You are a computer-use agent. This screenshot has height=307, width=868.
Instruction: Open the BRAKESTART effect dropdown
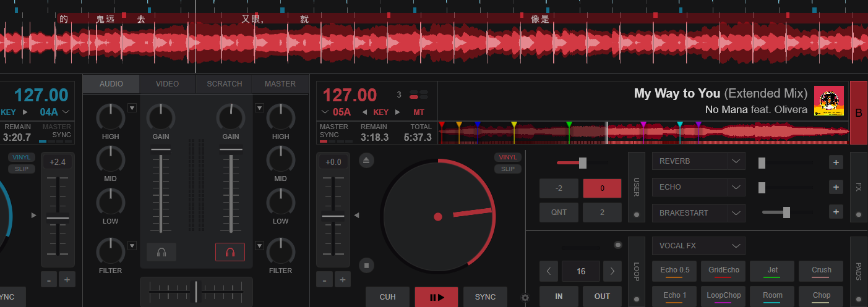(735, 213)
